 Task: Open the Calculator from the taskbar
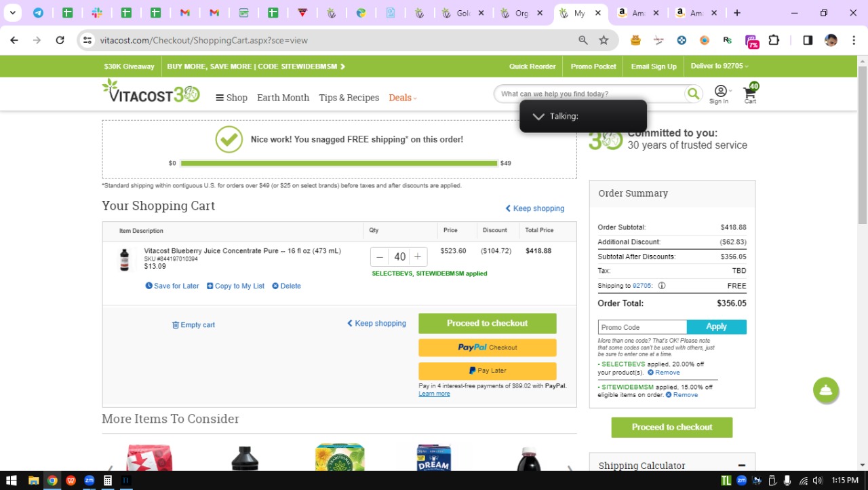pyautogui.click(x=107, y=480)
